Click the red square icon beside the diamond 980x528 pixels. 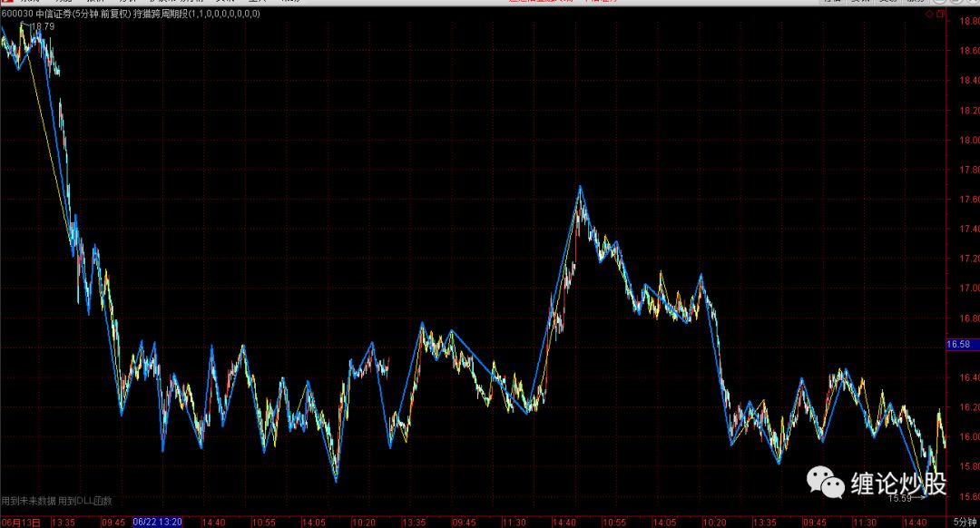pos(941,15)
